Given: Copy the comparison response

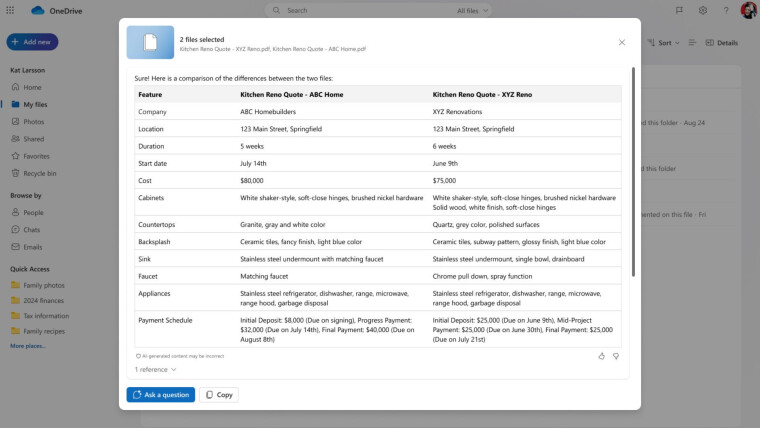Looking at the screenshot, I should [219, 395].
